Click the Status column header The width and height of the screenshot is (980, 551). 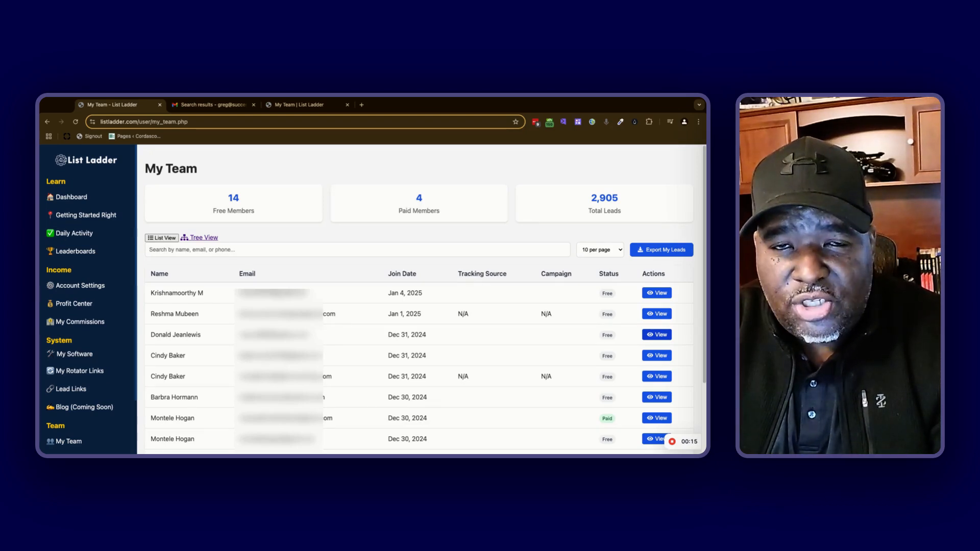click(608, 273)
